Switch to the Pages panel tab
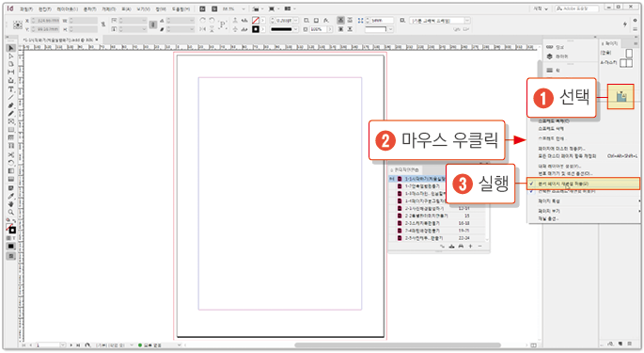This screenshot has height=353, width=644. 611,43
